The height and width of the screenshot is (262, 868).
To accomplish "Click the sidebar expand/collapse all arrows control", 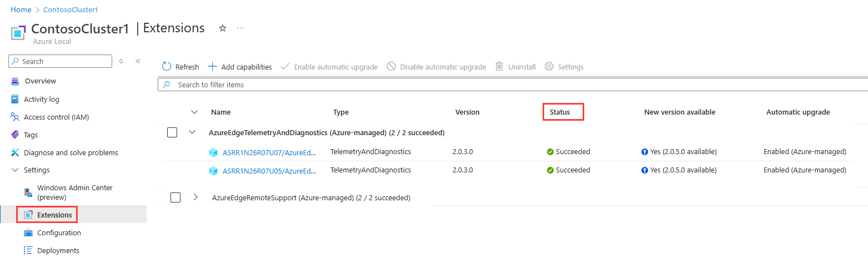I will point(121,61).
